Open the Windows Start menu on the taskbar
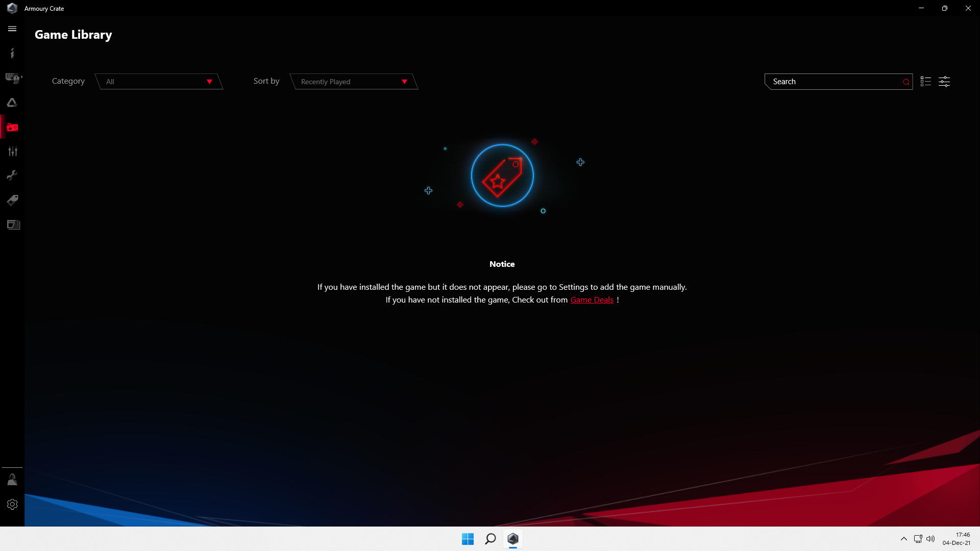Screen dimensions: 980x551 [x=468, y=539]
